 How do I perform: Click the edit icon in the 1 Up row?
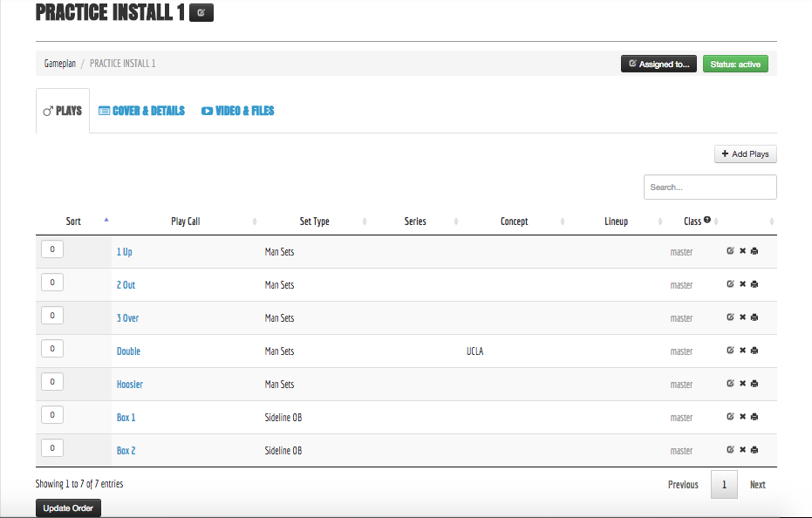730,251
